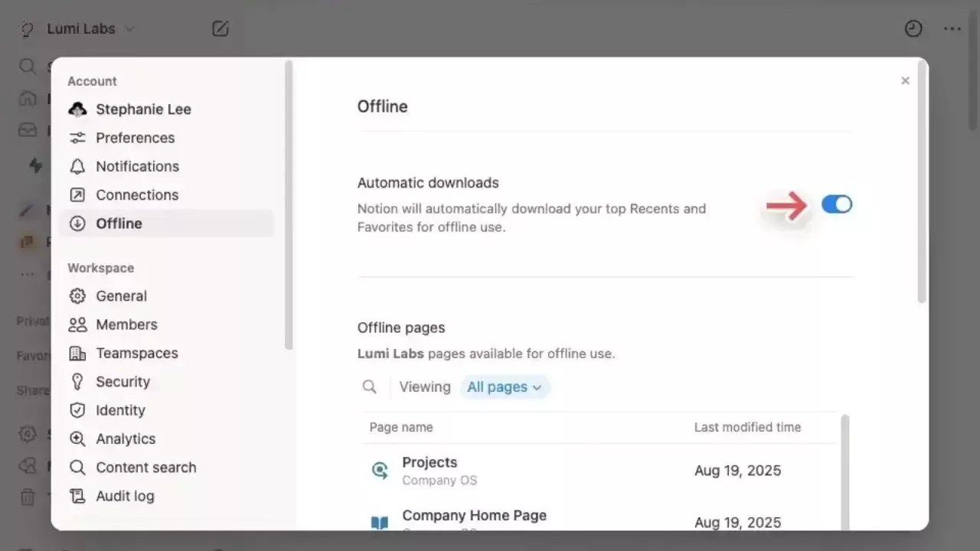
Task: Click the General gear icon
Action: (77, 296)
